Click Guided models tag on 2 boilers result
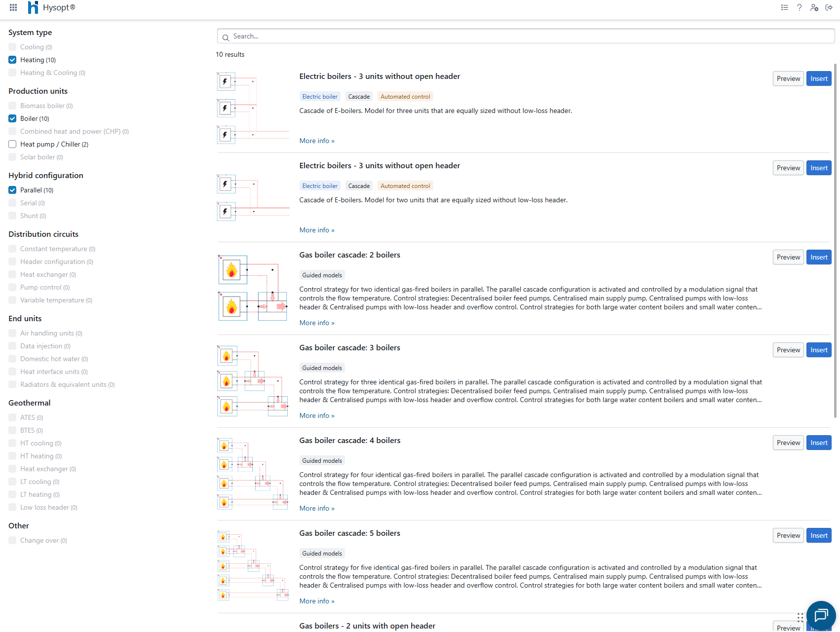 pyautogui.click(x=322, y=275)
